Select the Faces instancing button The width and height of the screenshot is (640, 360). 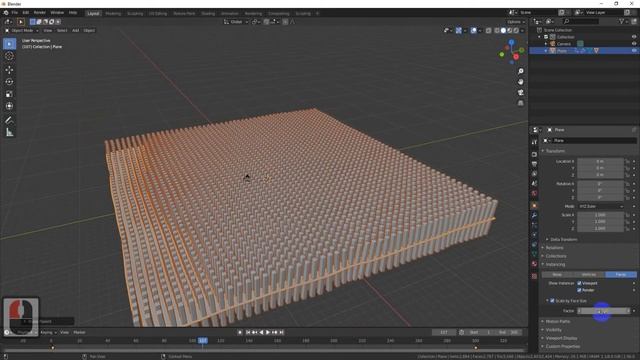coord(621,275)
